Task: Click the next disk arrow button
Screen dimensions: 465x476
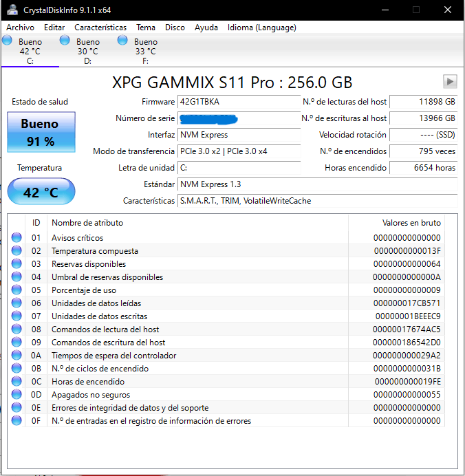Action: (450, 82)
